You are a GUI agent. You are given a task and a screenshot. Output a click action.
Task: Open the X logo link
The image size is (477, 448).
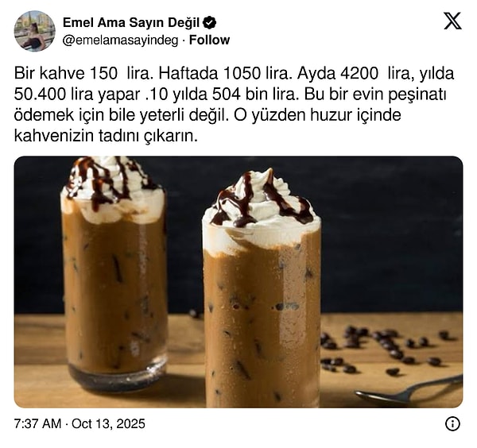tap(452, 21)
